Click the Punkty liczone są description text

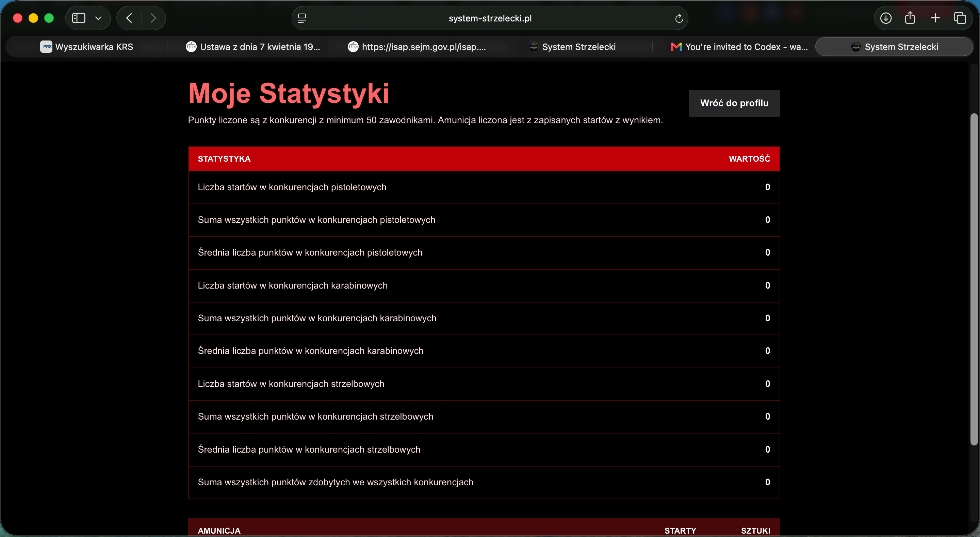[x=425, y=120]
